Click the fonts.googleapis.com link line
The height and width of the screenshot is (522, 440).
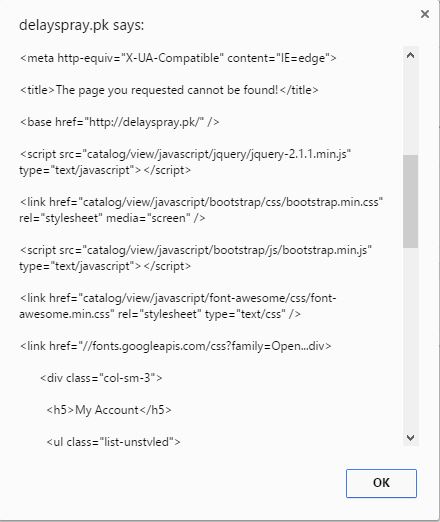(175, 346)
